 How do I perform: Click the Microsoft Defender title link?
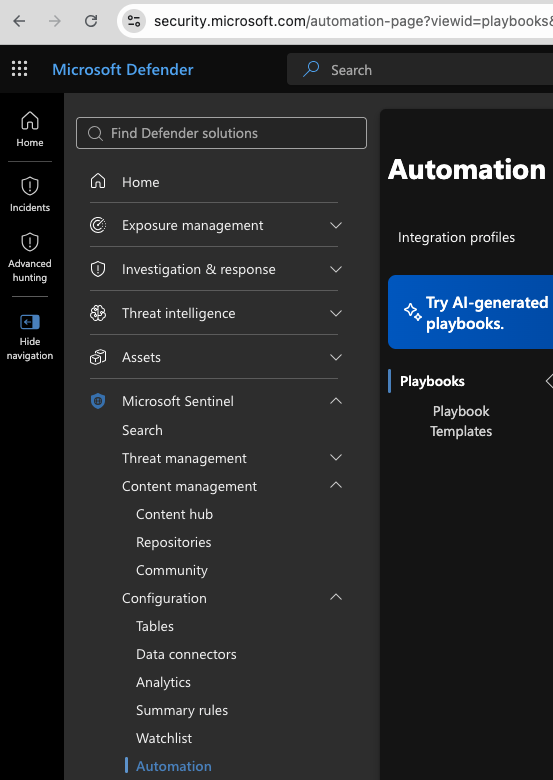click(x=123, y=69)
